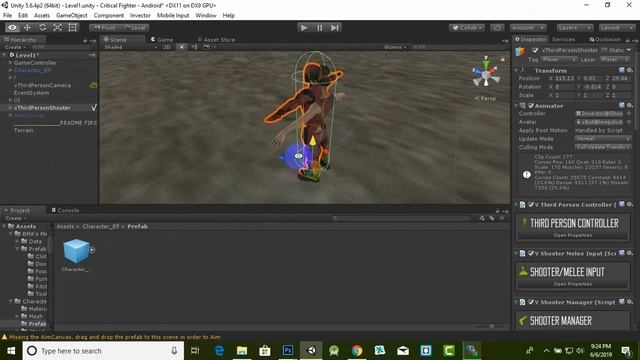Toggle scene audio button in Scene toolbar
The image size is (640, 360).
pos(195,47)
